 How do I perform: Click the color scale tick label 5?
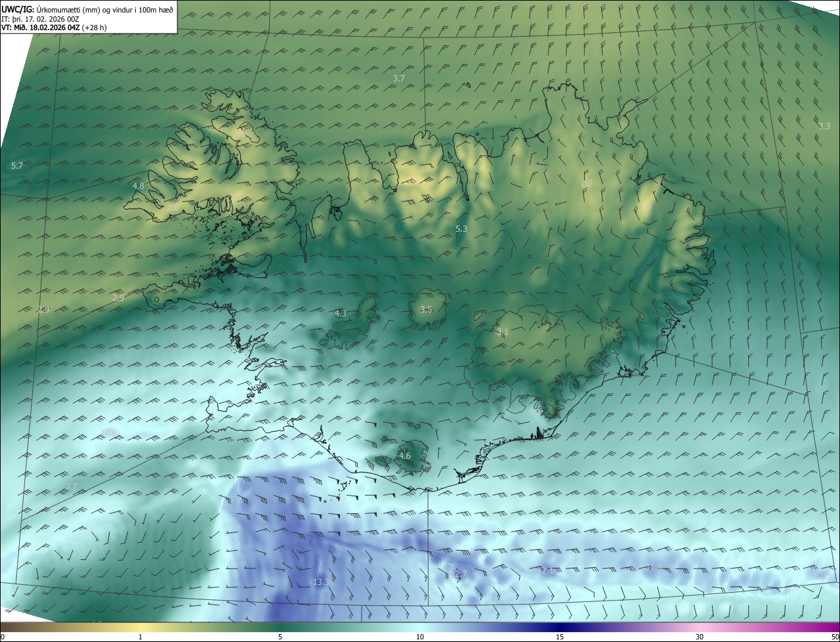[280, 637]
